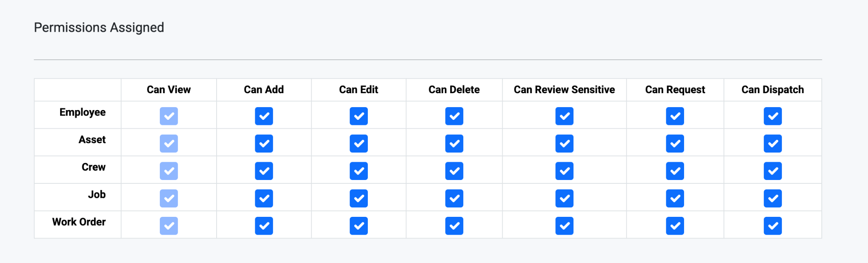Toggle Asset Can Request checkbox

[675, 144]
